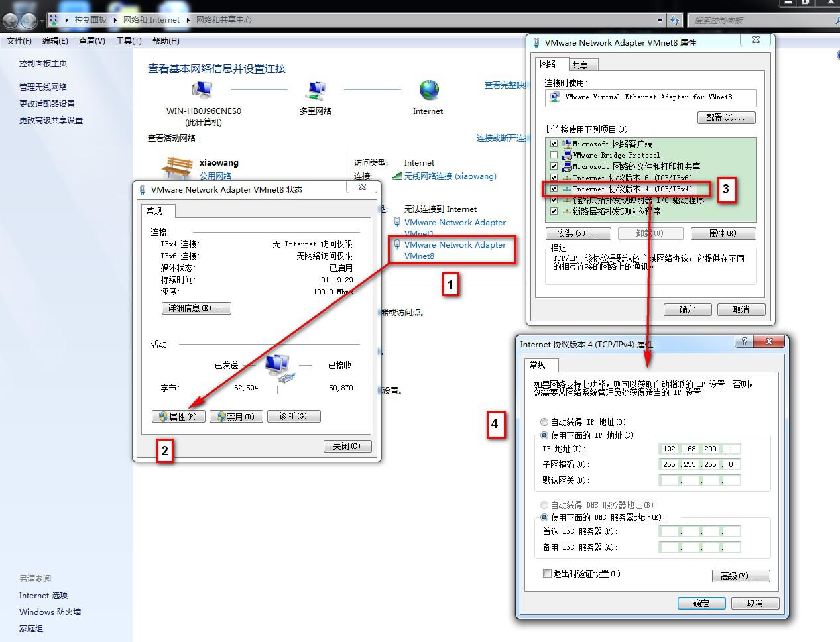Image resolution: width=840 pixels, height=642 pixels.
Task: Open the VMware Network Adapter VMnet8 link
Action: point(455,250)
